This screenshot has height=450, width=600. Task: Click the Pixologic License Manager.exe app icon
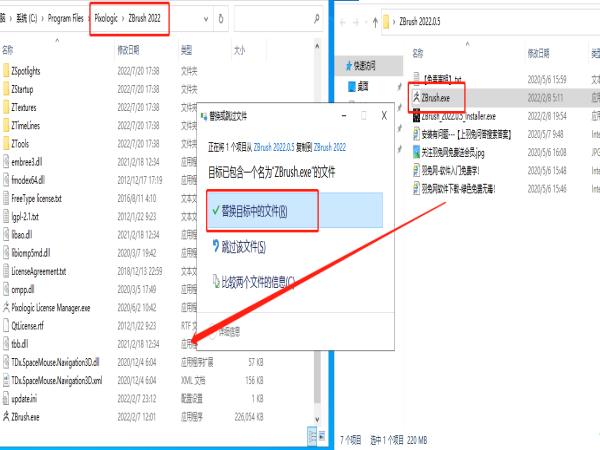pyautogui.click(x=6, y=307)
